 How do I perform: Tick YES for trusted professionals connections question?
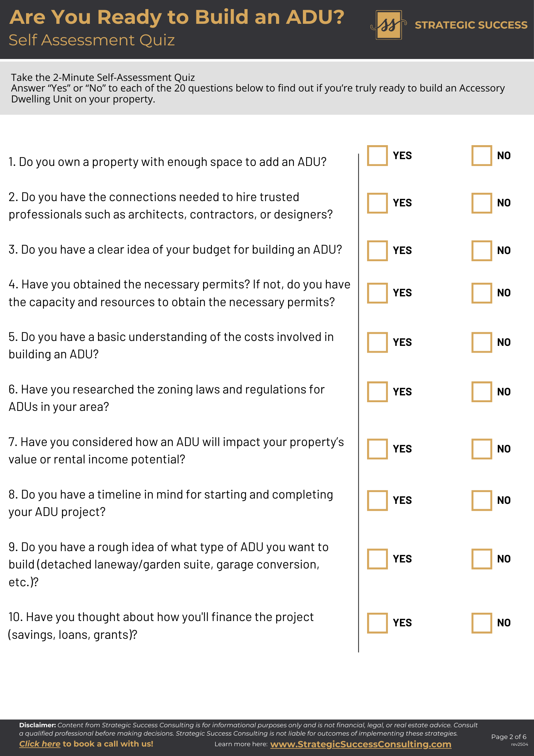point(377,203)
